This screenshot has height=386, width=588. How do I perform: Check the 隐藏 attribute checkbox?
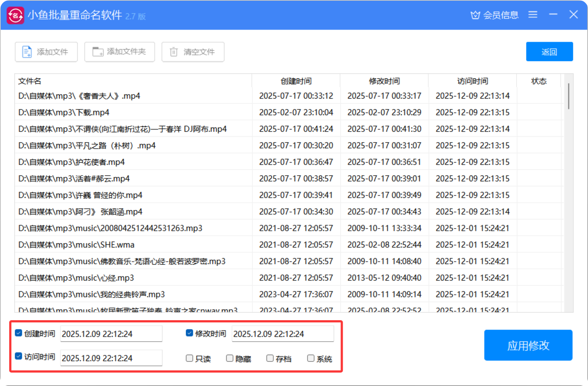click(x=229, y=358)
